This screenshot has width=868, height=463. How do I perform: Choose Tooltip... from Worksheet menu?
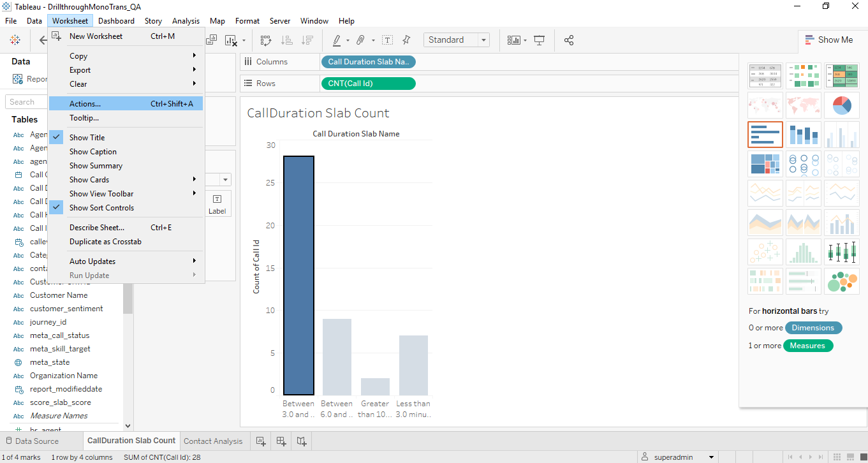[x=126, y=118]
